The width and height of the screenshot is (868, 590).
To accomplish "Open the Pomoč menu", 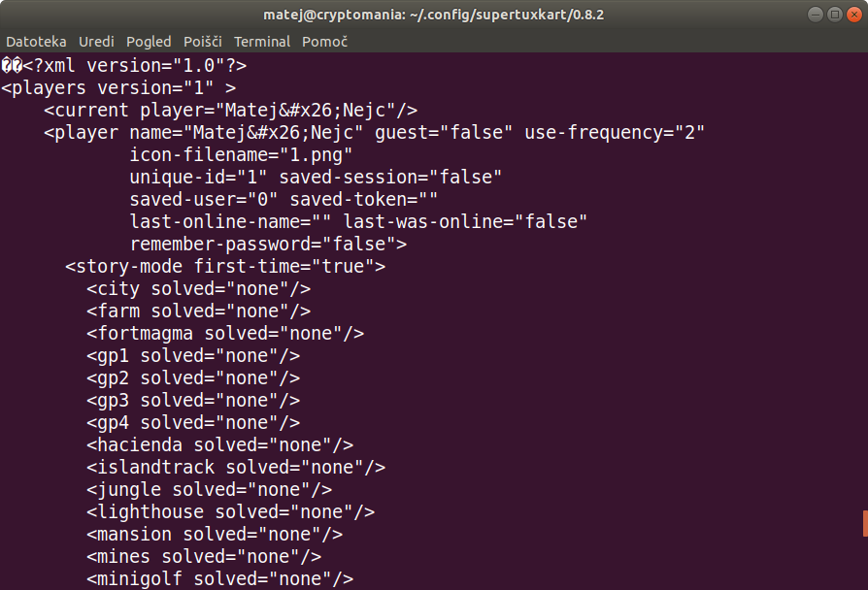I will [324, 42].
